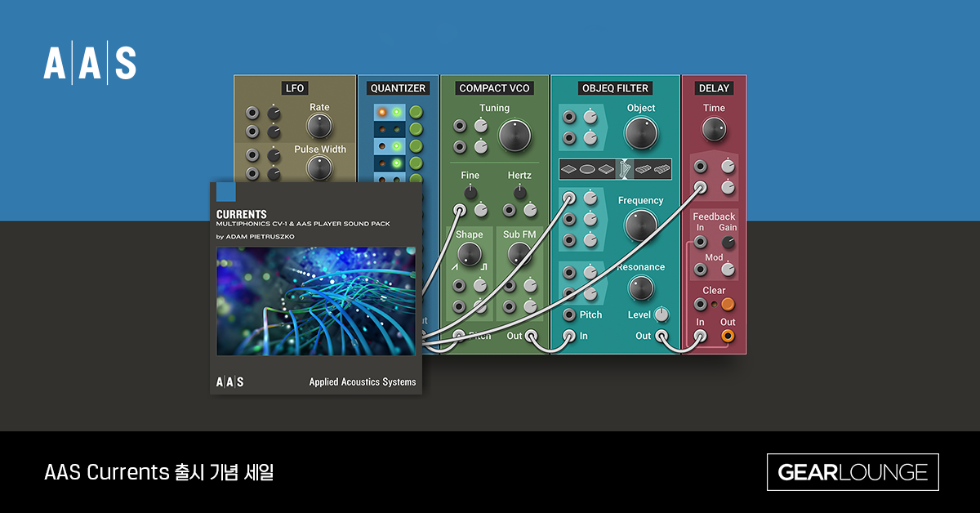
Task: Toggle the top quantizer step LED
Action: pyautogui.click(x=390, y=112)
